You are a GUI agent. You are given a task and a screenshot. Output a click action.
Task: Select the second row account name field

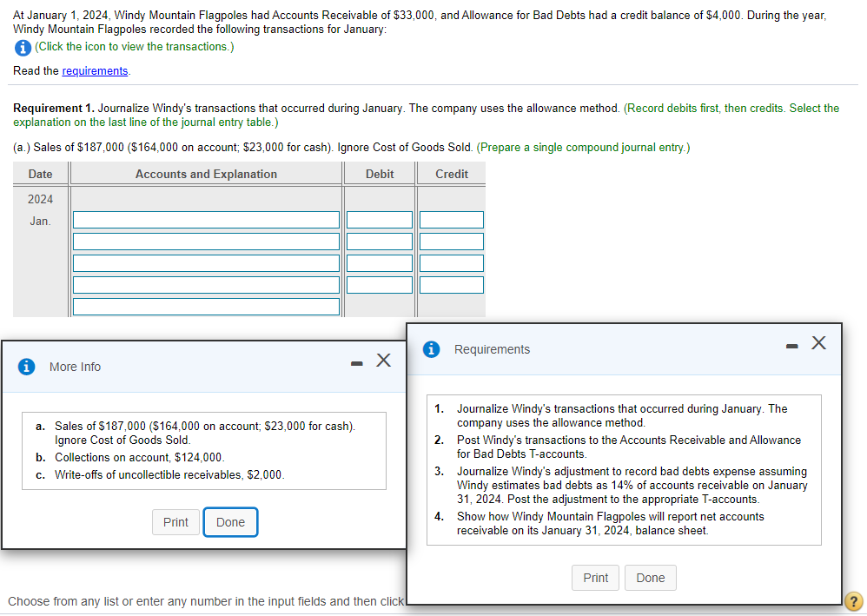coord(206,242)
